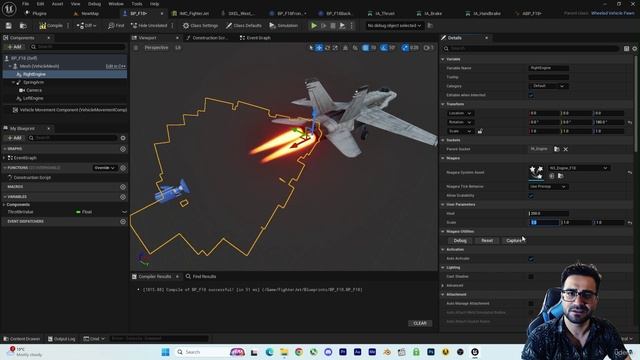Screen dimensions: 640x360
Task: Add a new event dispatcher
Action: click(x=123, y=221)
